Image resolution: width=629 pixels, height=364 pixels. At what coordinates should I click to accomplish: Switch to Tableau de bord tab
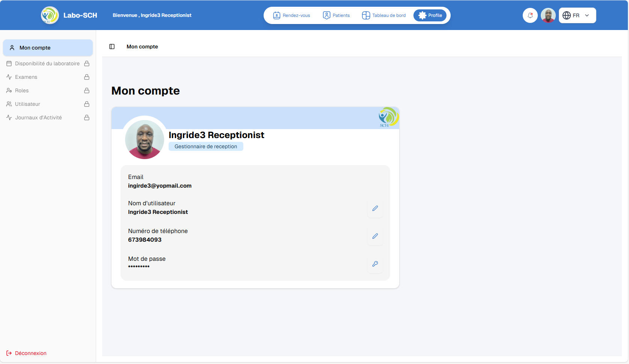pos(384,15)
